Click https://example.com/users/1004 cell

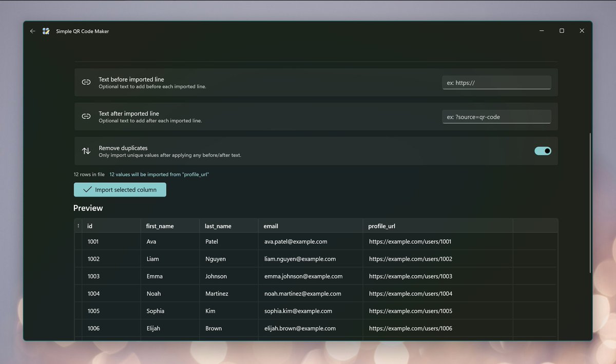click(438, 294)
